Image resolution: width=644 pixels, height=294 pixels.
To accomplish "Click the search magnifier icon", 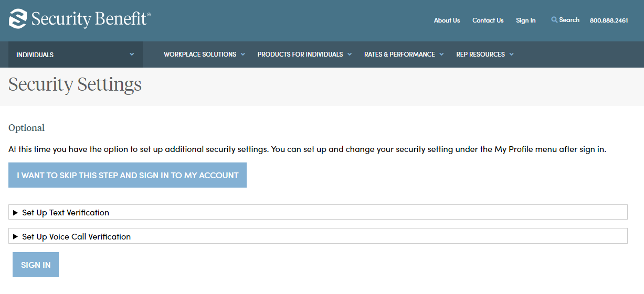I will tap(554, 20).
